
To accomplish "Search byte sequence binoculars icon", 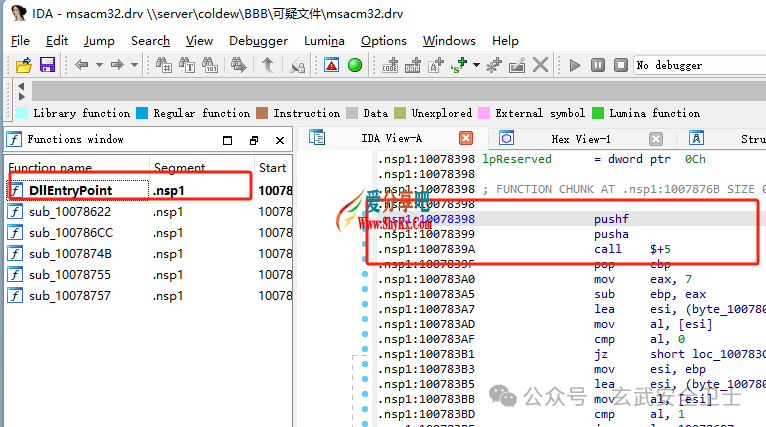I will [210, 65].
